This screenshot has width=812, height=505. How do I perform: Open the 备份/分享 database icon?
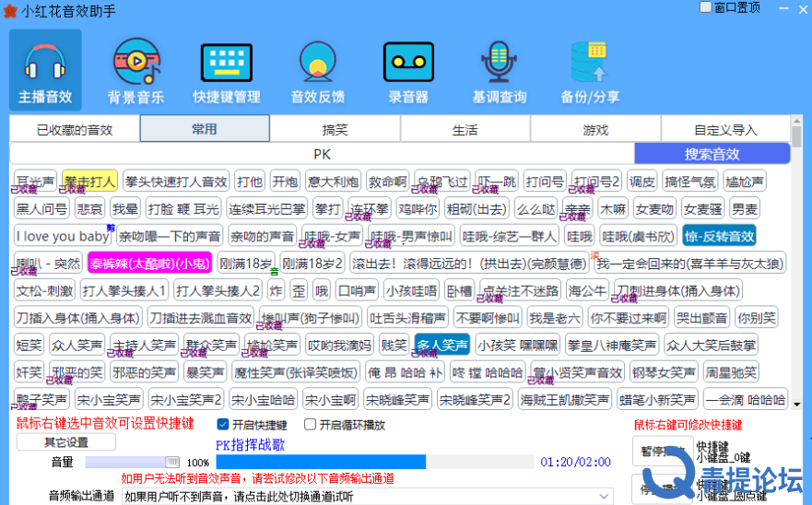(590, 70)
